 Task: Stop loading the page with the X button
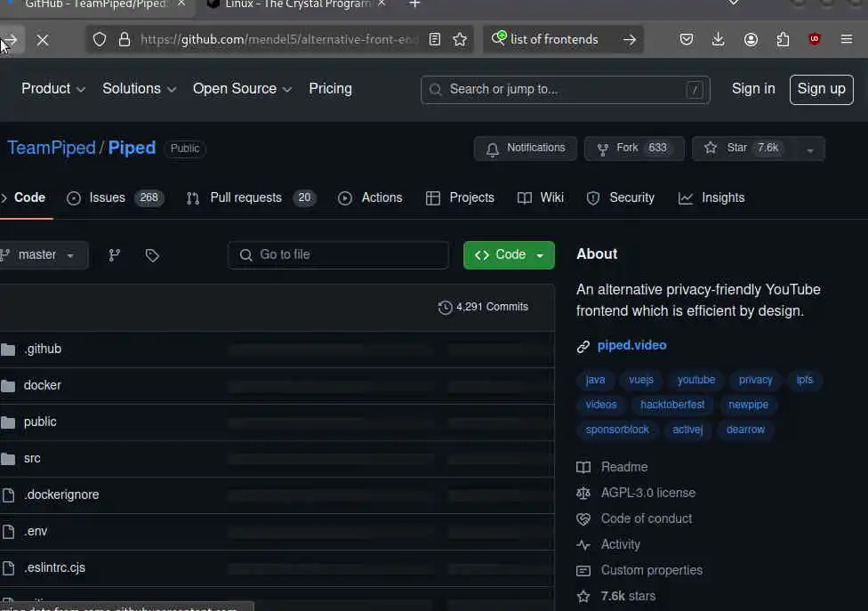tap(43, 40)
